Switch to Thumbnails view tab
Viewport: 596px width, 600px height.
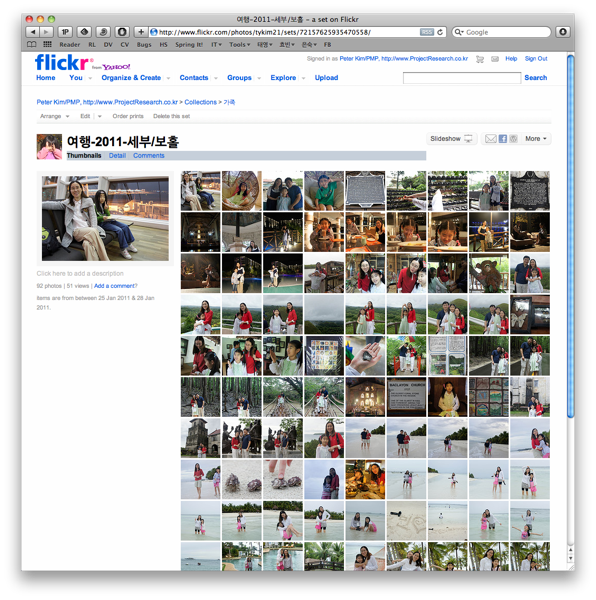point(84,156)
